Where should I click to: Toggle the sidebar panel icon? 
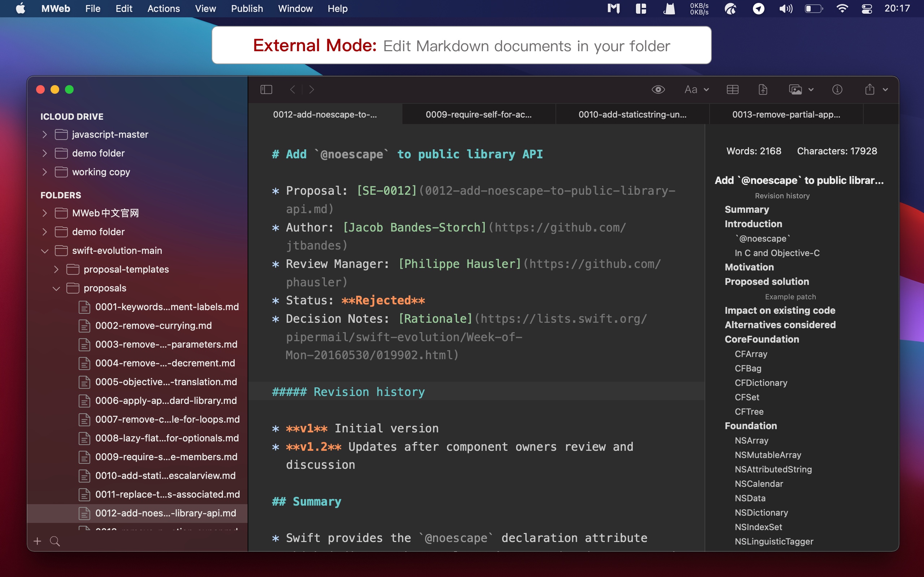(266, 89)
